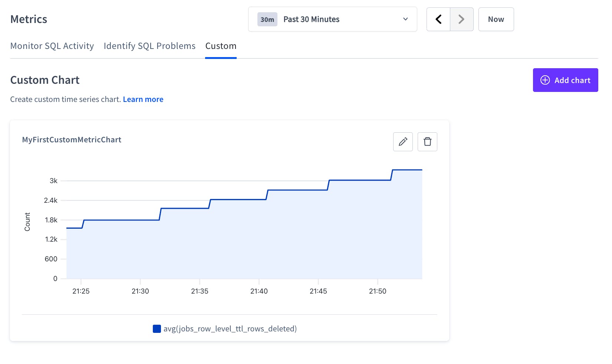The width and height of the screenshot is (612, 364).
Task: Delete MyFirstCustomMetricChart using trash icon
Action: [427, 142]
